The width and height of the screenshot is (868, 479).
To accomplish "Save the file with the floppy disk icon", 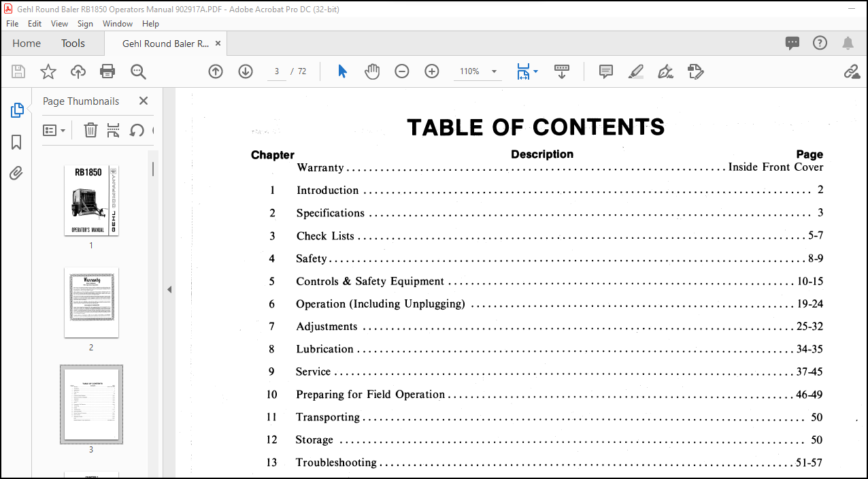I will point(18,71).
